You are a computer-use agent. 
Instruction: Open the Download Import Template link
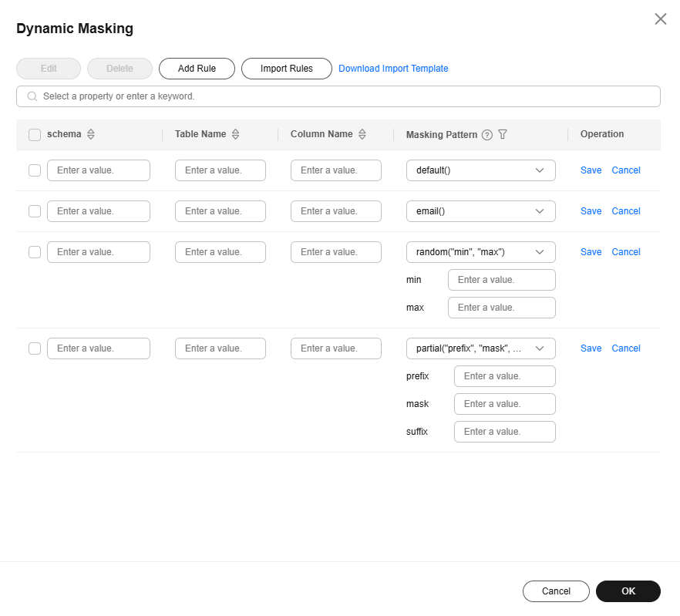tap(393, 69)
